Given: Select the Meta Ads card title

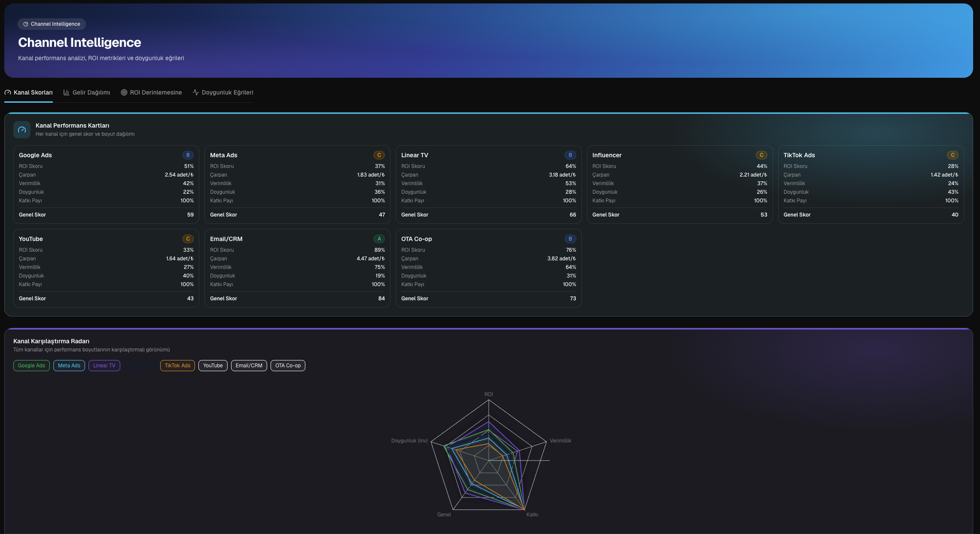Looking at the screenshot, I should (x=224, y=155).
